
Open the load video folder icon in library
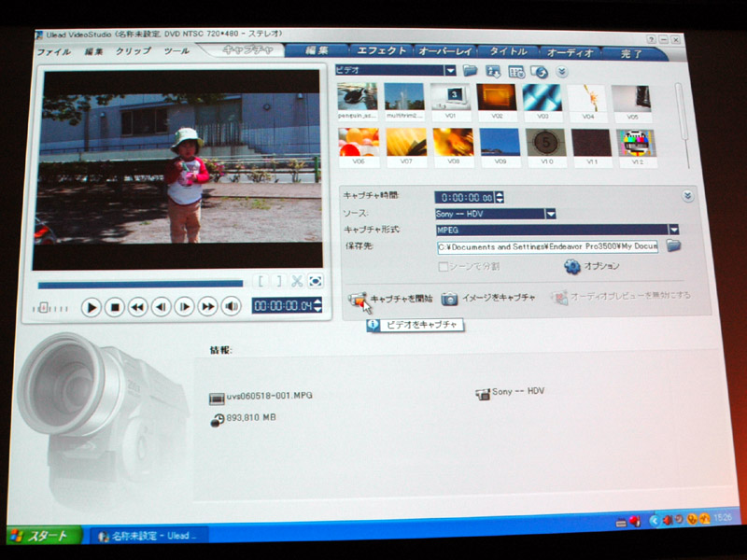pos(471,71)
